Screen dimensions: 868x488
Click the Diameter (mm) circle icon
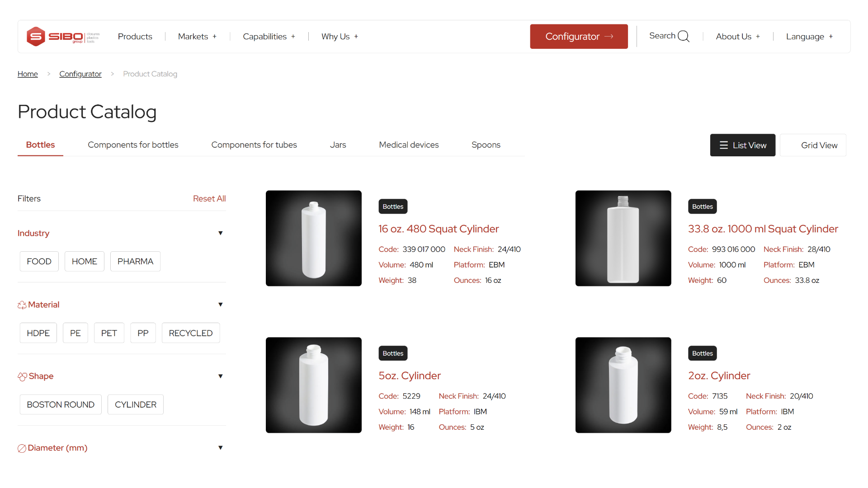(x=22, y=448)
